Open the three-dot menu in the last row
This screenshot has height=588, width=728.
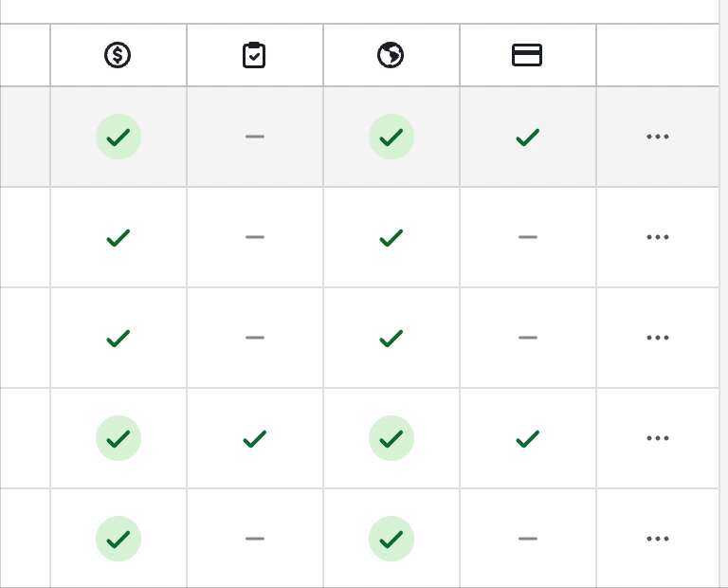[658, 539]
